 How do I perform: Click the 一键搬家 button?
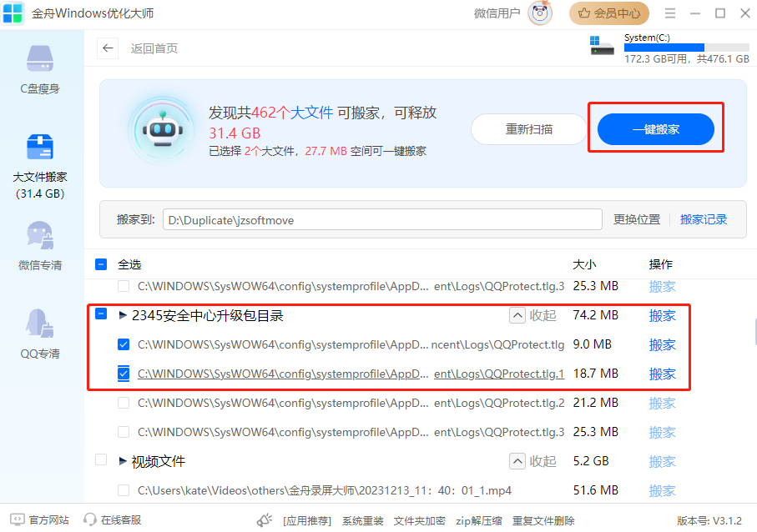tap(656, 129)
